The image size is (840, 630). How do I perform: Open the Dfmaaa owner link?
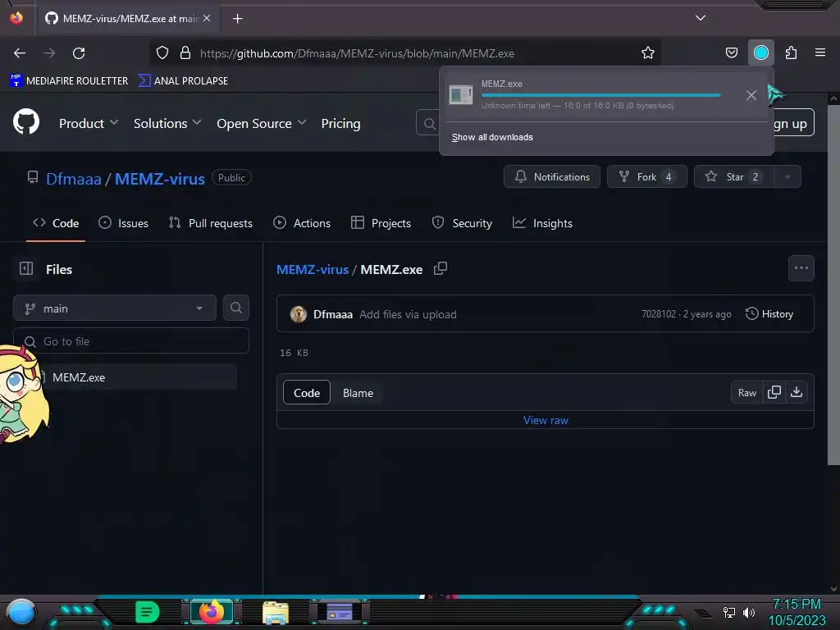point(73,178)
